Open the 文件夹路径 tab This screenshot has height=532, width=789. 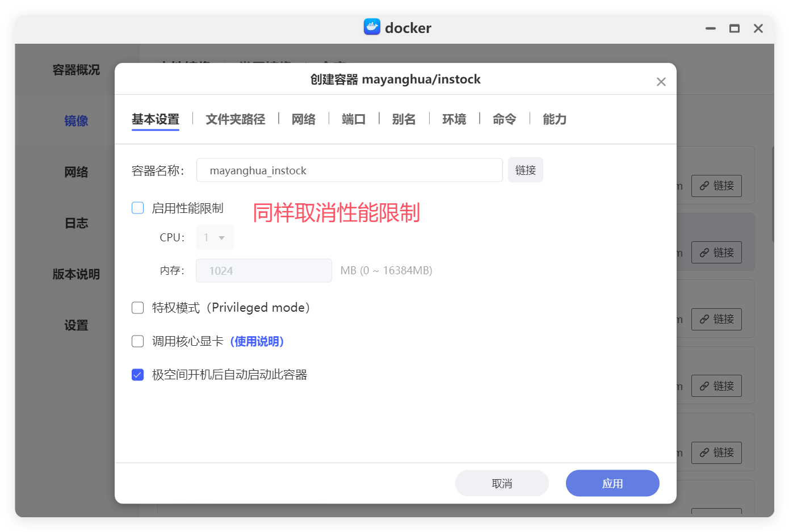pos(236,119)
